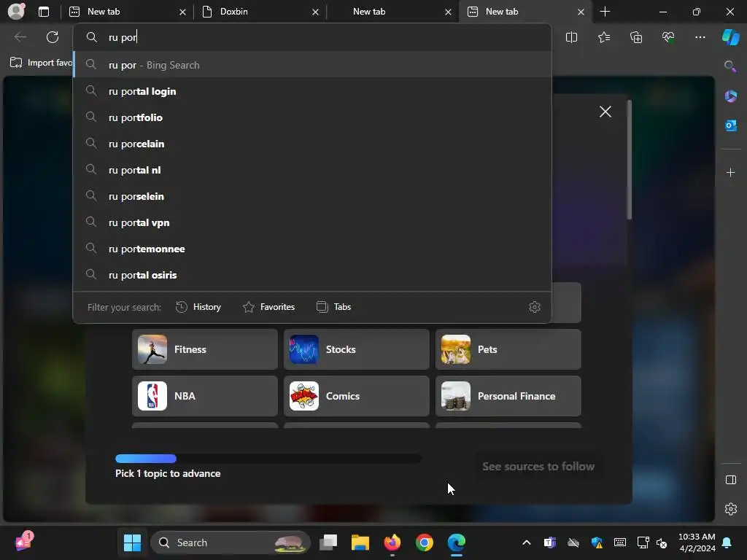Open split screen icon in toolbar
Image resolution: width=747 pixels, height=560 pixels.
pyautogui.click(x=571, y=37)
